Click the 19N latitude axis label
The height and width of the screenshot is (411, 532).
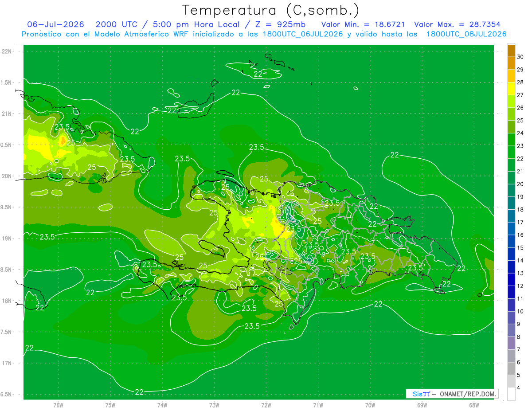pyautogui.click(x=7, y=239)
